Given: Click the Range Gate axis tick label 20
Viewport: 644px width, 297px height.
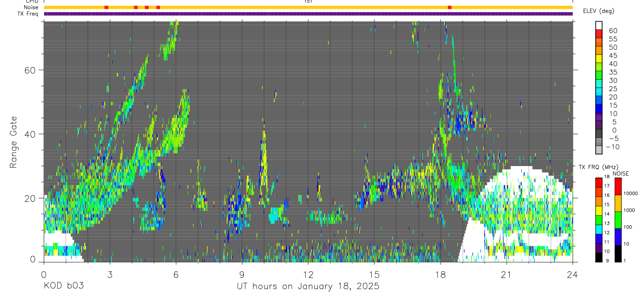Looking at the screenshot, I should pyautogui.click(x=30, y=198).
